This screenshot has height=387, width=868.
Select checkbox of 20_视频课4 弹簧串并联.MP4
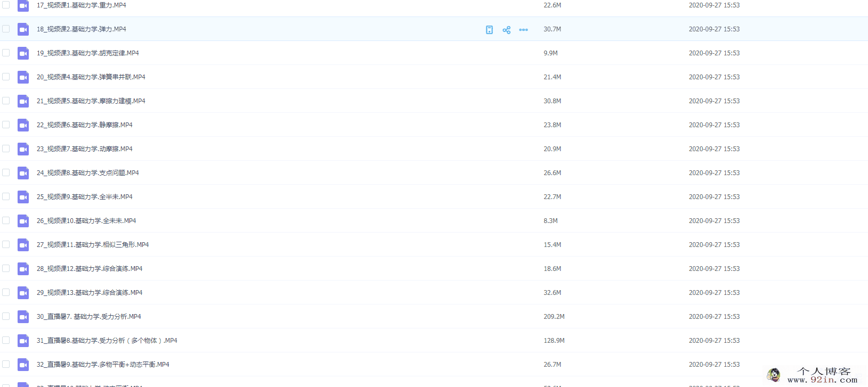pyautogui.click(x=6, y=77)
